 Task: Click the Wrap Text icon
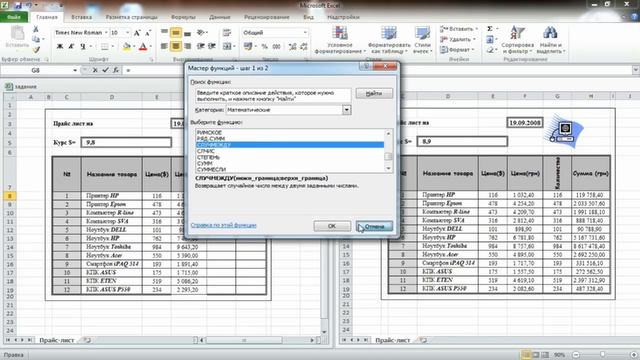227,33
